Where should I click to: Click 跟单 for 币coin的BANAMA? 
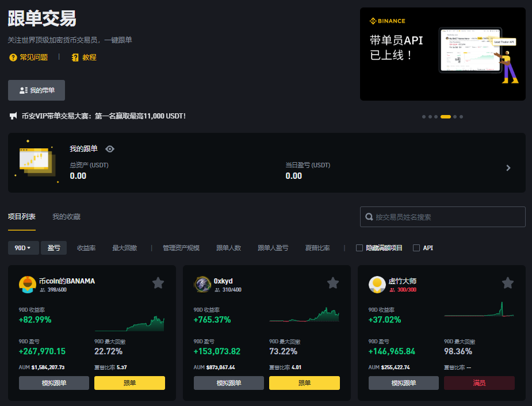tap(129, 383)
